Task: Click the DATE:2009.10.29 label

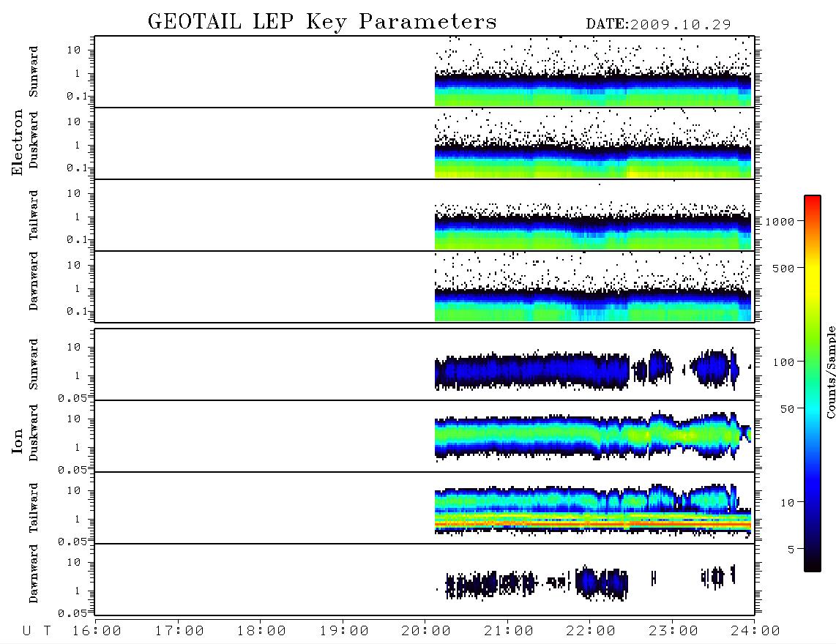Action: [x=658, y=25]
